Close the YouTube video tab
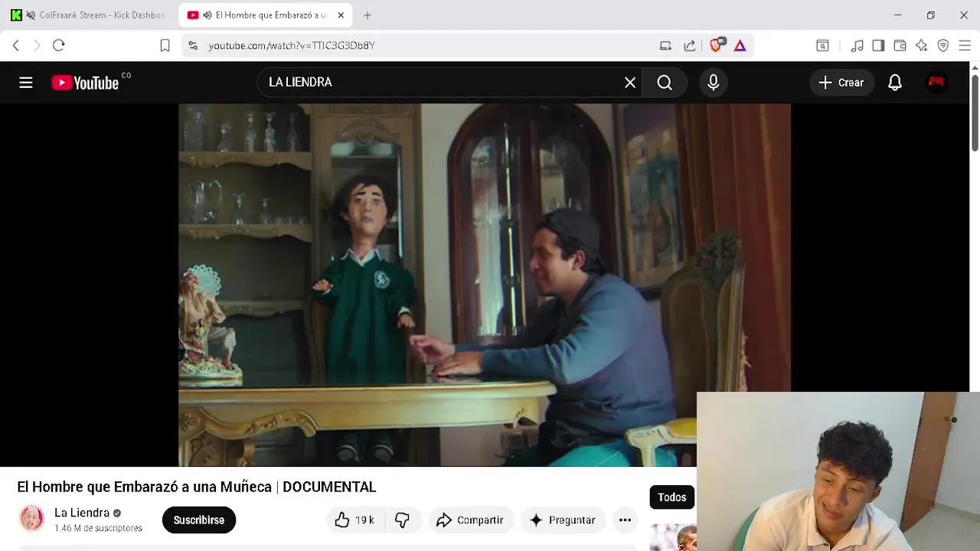Image resolution: width=980 pixels, height=551 pixels. (341, 15)
